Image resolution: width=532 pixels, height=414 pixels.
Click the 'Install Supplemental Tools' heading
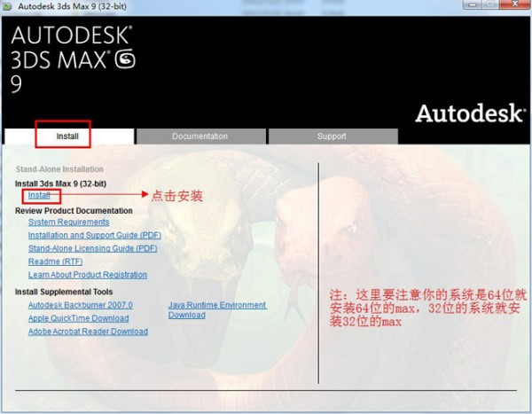(64, 292)
